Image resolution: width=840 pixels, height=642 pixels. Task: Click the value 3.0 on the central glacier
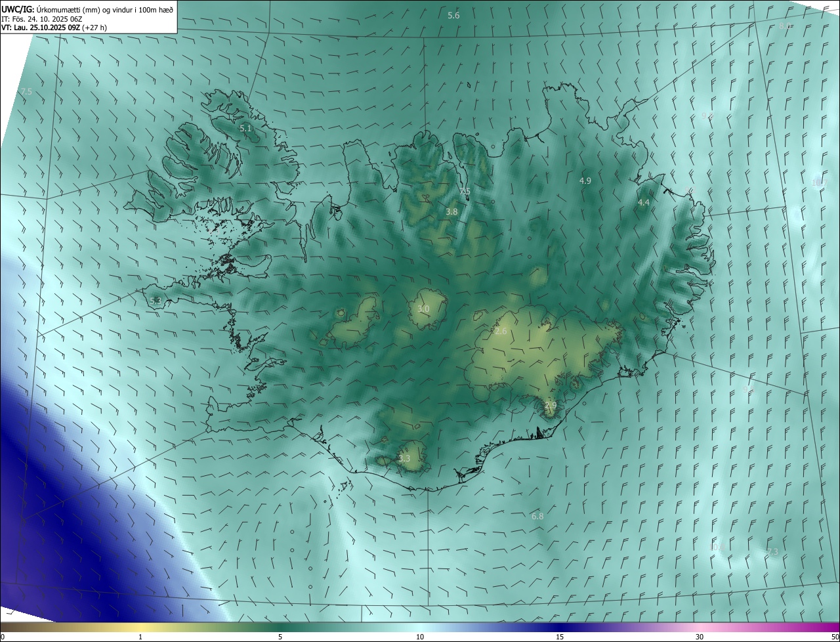point(423,309)
